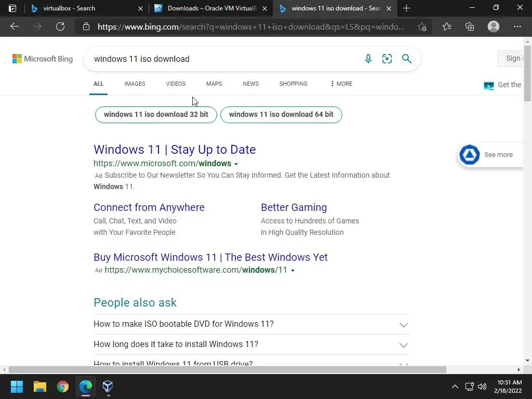
Task: Click the Edge taskbar icon
Action: [x=86, y=387]
